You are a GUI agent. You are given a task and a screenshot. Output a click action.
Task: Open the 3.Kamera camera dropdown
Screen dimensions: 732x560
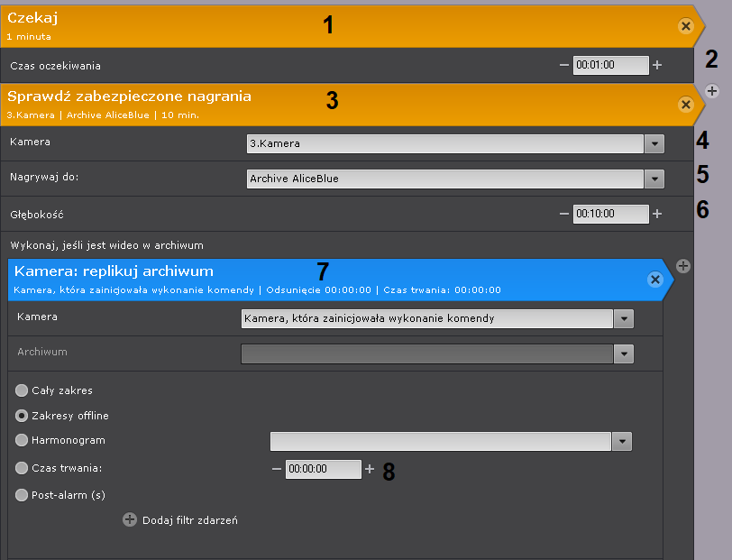(654, 143)
